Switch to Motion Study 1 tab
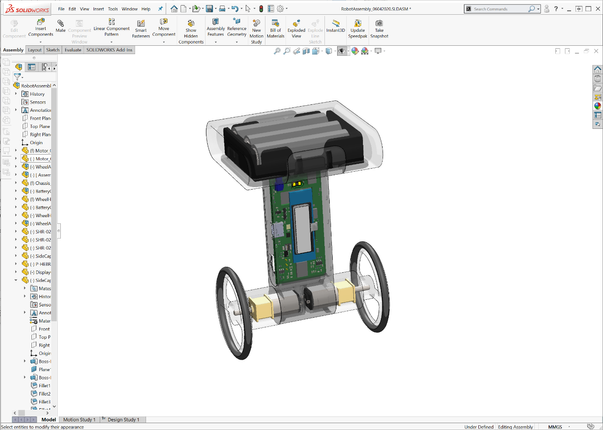The image size is (603, 430). [x=79, y=420]
